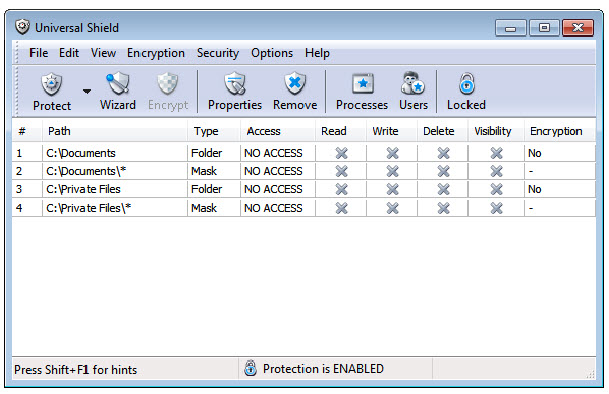Click the Delete column header

(x=443, y=131)
